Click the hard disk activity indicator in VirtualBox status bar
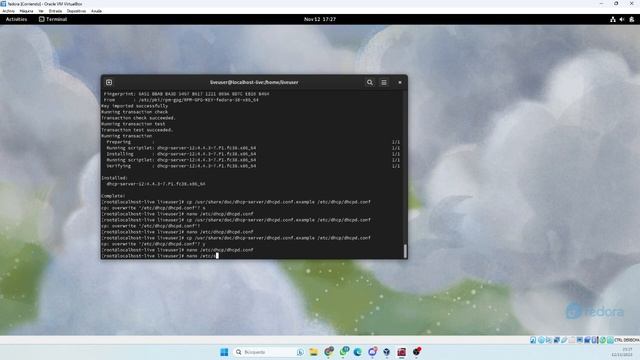The width and height of the screenshot is (640, 360). tap(533, 340)
